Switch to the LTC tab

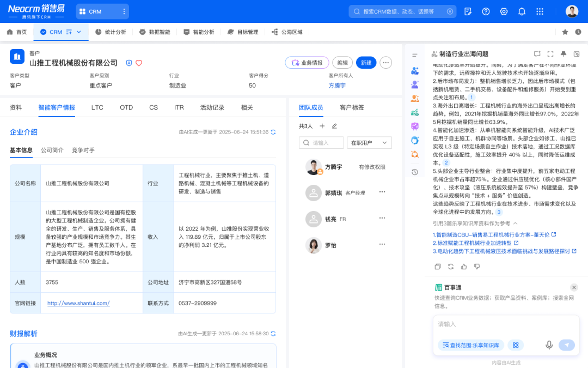[x=97, y=107]
